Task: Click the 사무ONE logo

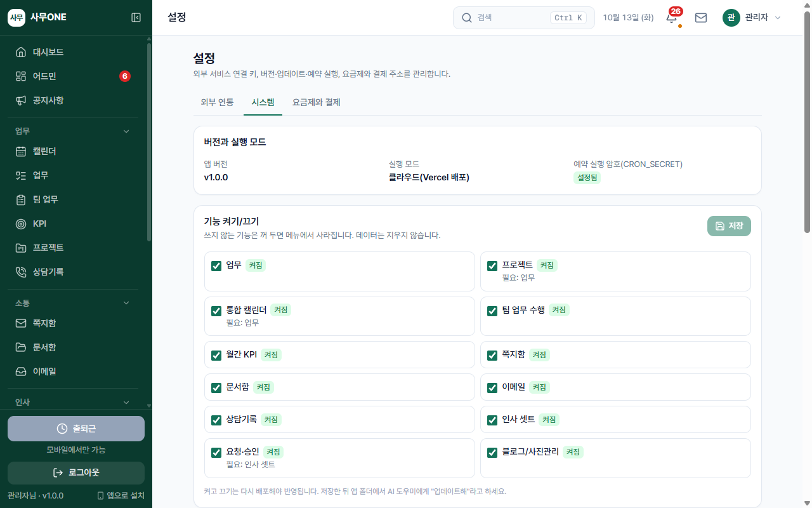Action: pos(37,17)
